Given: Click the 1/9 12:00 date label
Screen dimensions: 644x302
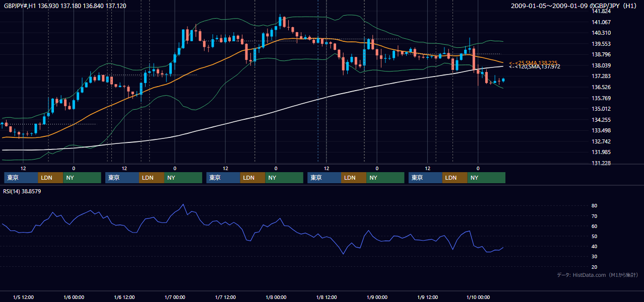Looking at the screenshot, I should (x=427, y=297).
